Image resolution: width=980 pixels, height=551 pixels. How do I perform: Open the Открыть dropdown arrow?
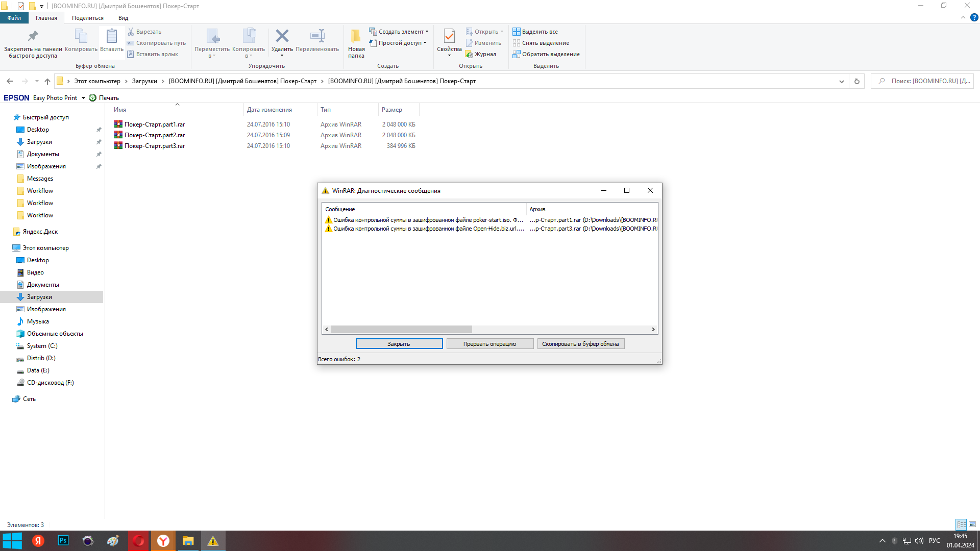tap(502, 32)
